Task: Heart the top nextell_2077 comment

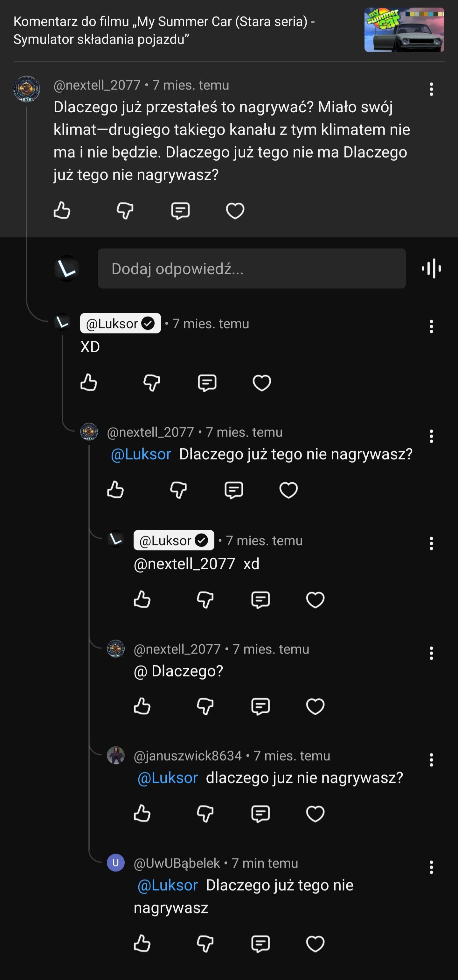Action: (x=235, y=211)
